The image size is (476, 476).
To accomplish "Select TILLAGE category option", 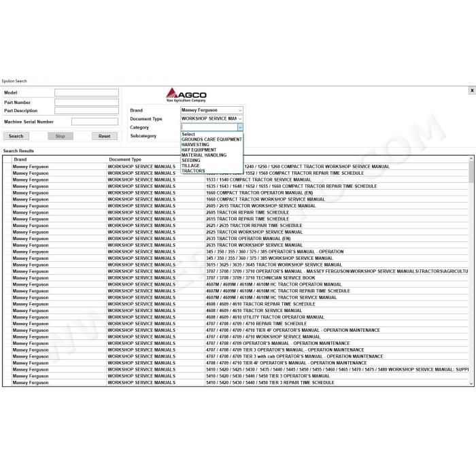I will pos(212,165).
